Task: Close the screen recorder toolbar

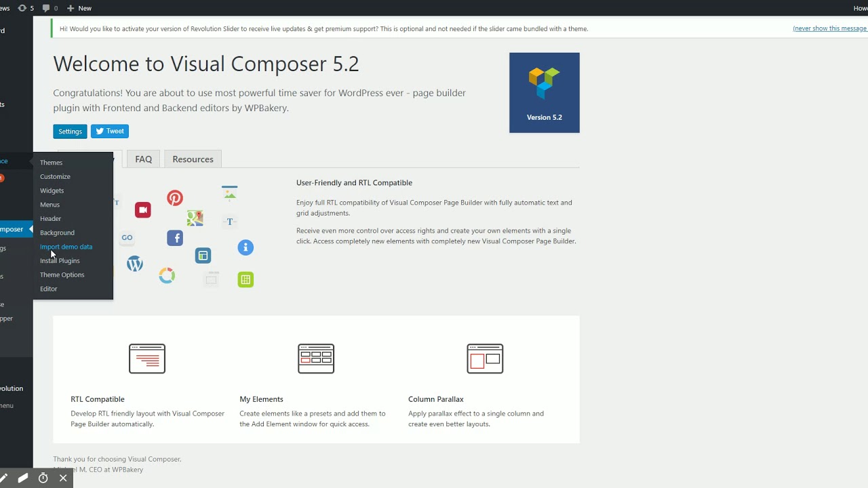Action: [63, 479]
